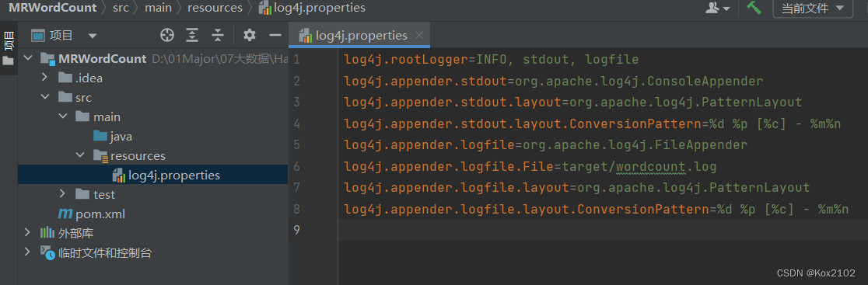Collapse the resources folder arrow

[x=80, y=156]
